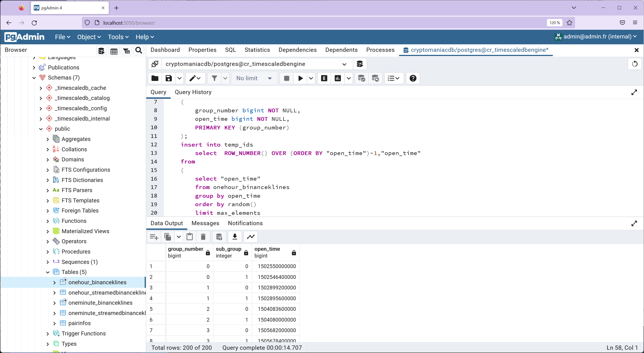Bookmark this page with star icon
644x353 pixels.
point(569,23)
